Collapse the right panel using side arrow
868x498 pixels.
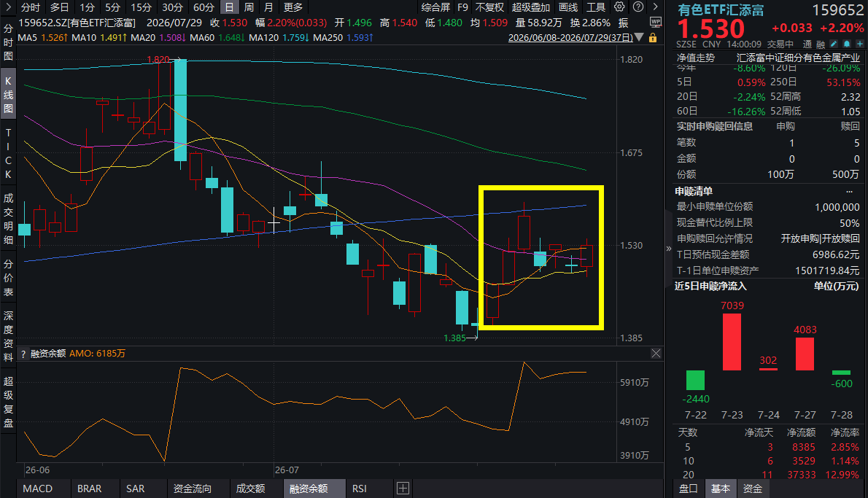(669, 249)
